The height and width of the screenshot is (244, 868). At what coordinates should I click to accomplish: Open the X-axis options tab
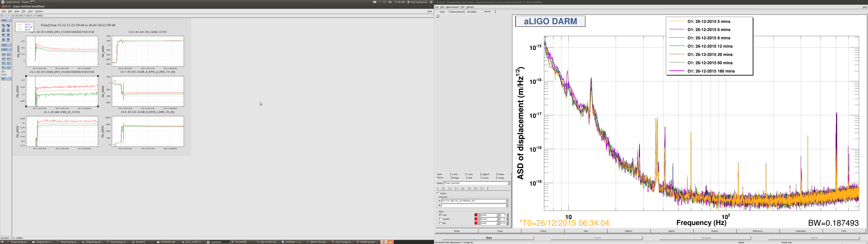pos(458,174)
